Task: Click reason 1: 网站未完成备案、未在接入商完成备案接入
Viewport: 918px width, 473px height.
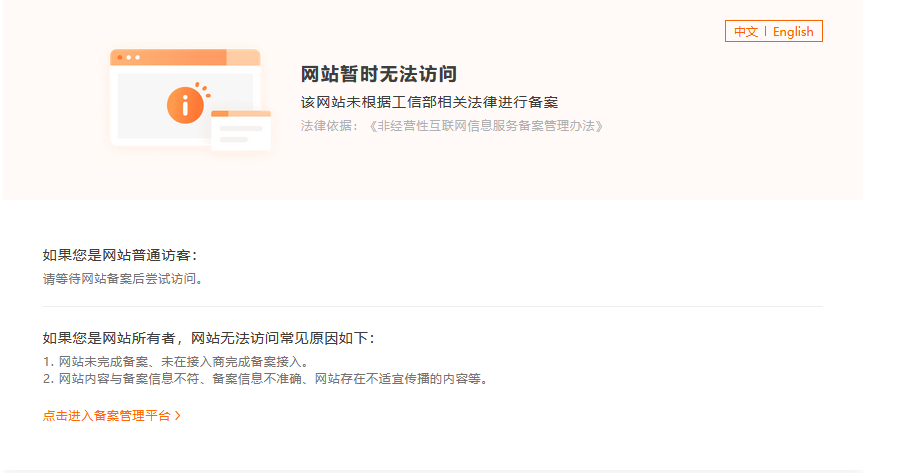Action: [176, 362]
